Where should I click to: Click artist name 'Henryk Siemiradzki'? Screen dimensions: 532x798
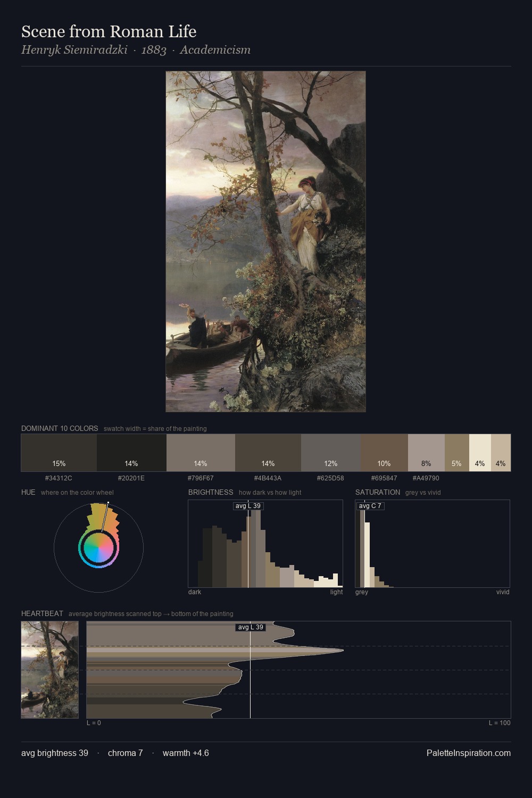74,50
